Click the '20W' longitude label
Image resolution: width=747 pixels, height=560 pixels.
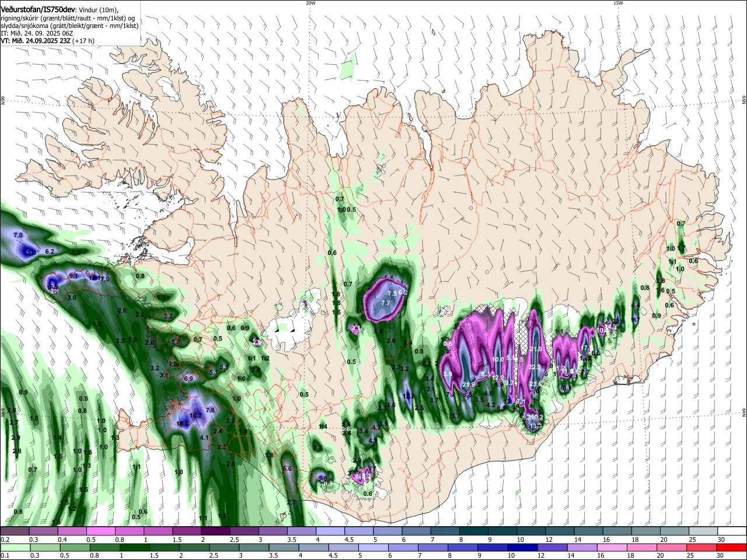(x=310, y=3)
